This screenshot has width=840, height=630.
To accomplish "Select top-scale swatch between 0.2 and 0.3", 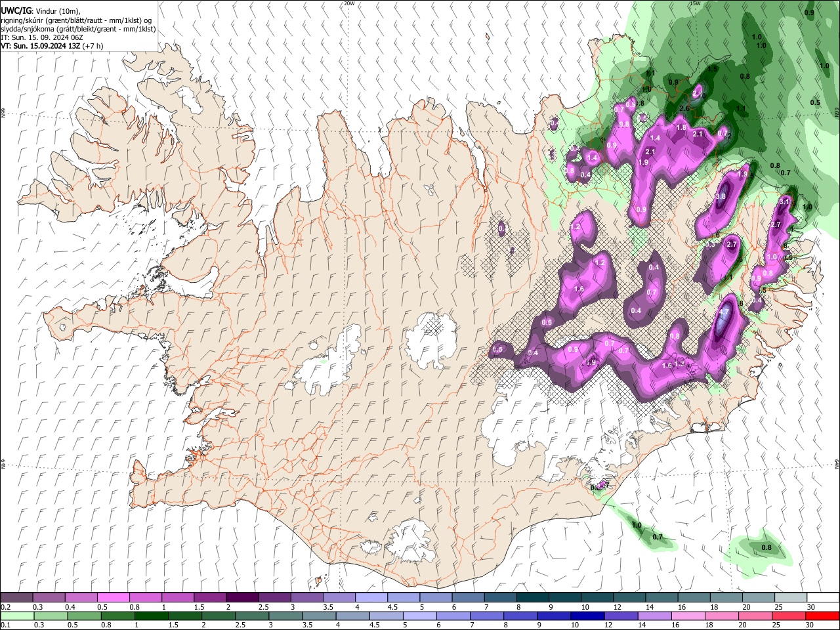I will (x=16, y=598).
